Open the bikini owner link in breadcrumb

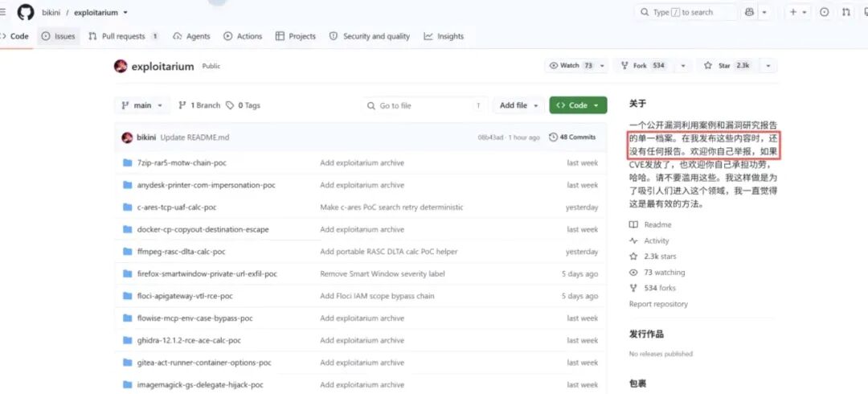click(x=51, y=12)
